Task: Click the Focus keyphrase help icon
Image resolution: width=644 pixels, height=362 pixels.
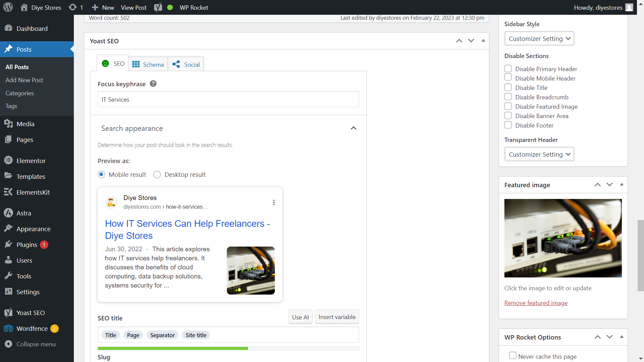Action: click(153, 84)
